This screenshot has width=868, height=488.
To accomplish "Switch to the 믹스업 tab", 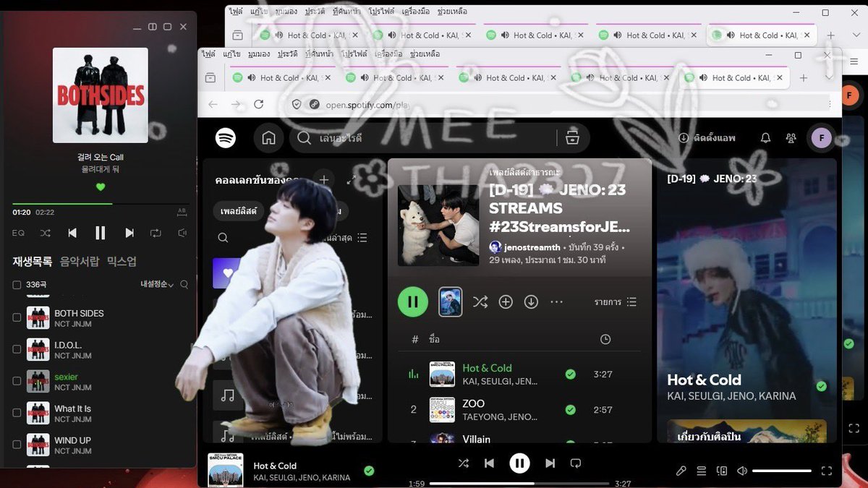I will click(122, 262).
